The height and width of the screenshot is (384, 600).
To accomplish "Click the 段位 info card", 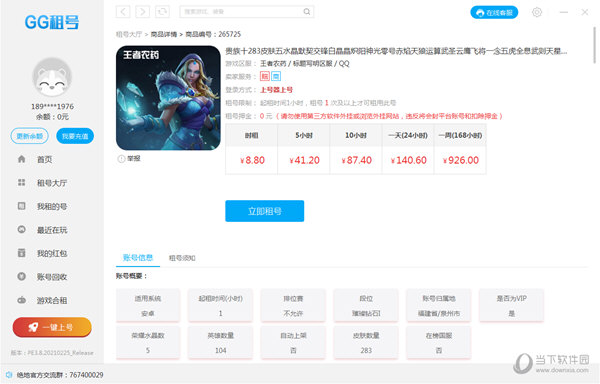I will 366,306.
